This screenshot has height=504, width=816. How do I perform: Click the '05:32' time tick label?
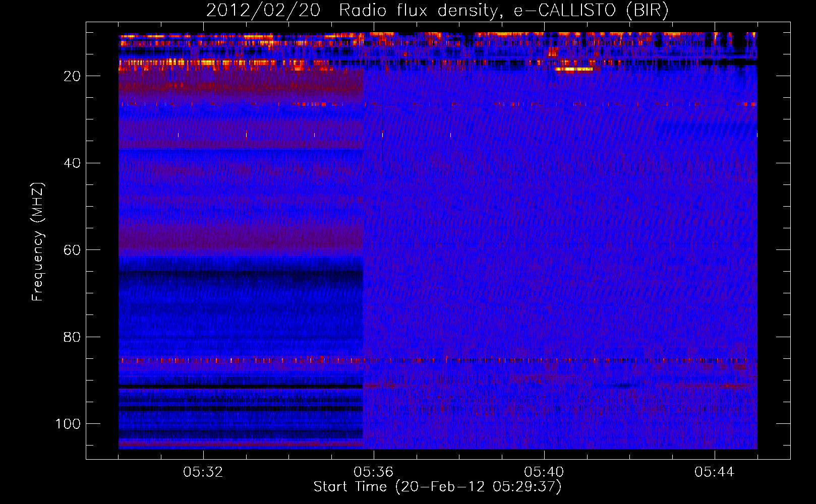click(x=203, y=472)
